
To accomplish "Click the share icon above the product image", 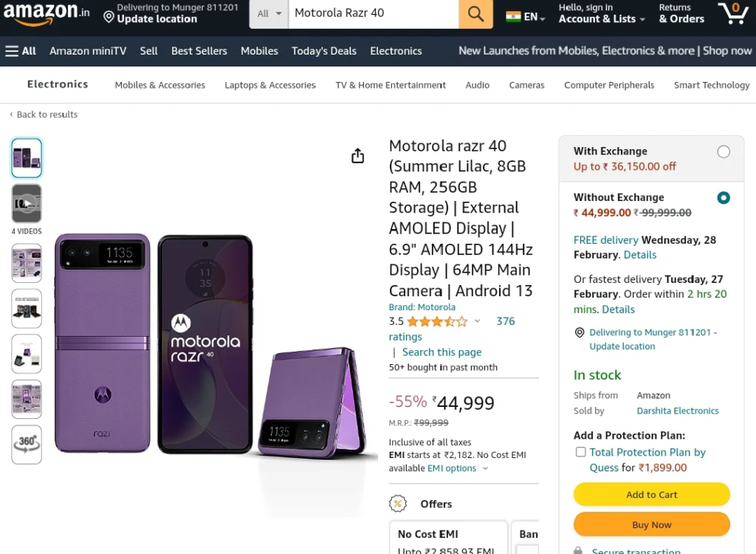I will point(358,156).
